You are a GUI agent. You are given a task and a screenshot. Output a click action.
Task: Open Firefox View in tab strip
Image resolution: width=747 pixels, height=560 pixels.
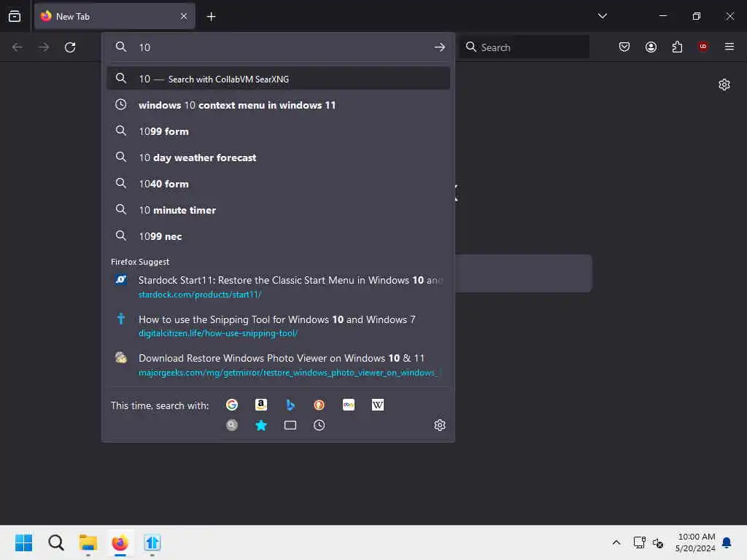coord(15,16)
